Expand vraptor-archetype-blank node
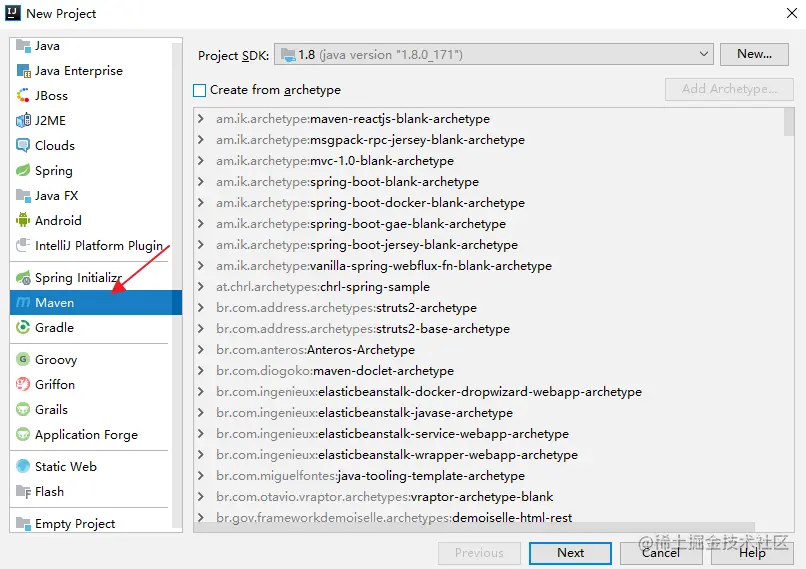Viewport: 806px width, 569px height. pyautogui.click(x=201, y=497)
